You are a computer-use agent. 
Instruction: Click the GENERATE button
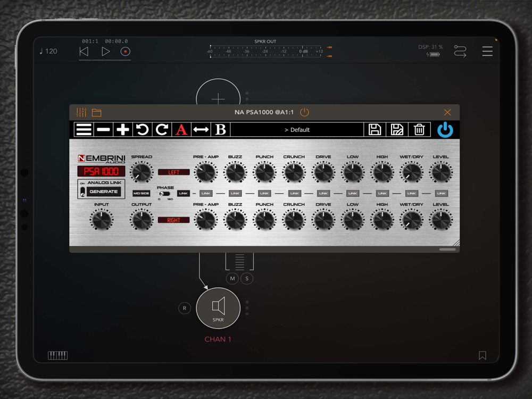point(104,192)
